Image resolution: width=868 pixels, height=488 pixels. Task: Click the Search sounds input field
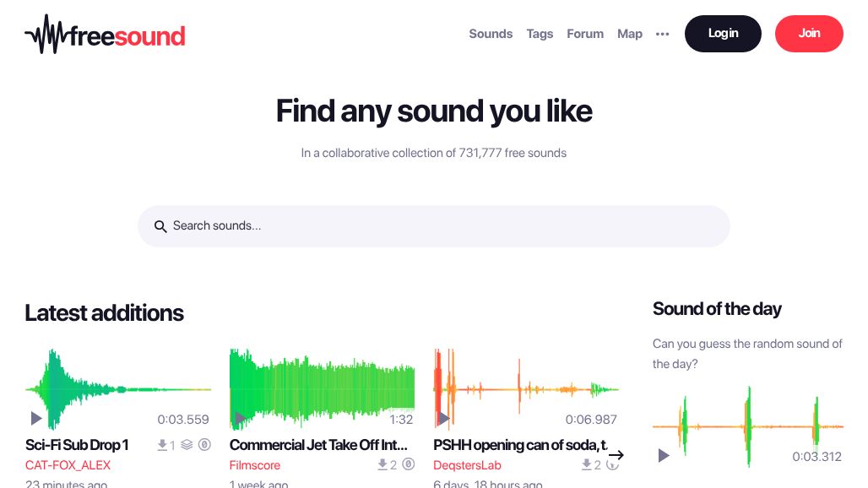tap(433, 225)
